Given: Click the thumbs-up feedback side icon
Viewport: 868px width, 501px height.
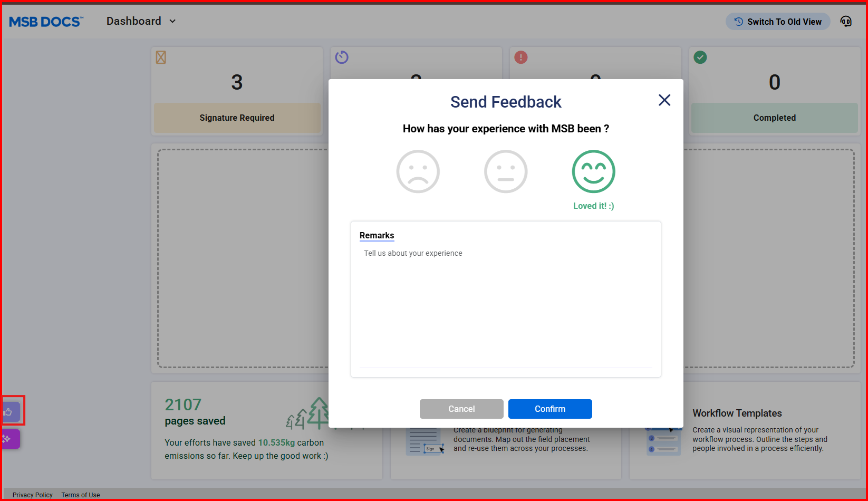Looking at the screenshot, I should point(9,412).
